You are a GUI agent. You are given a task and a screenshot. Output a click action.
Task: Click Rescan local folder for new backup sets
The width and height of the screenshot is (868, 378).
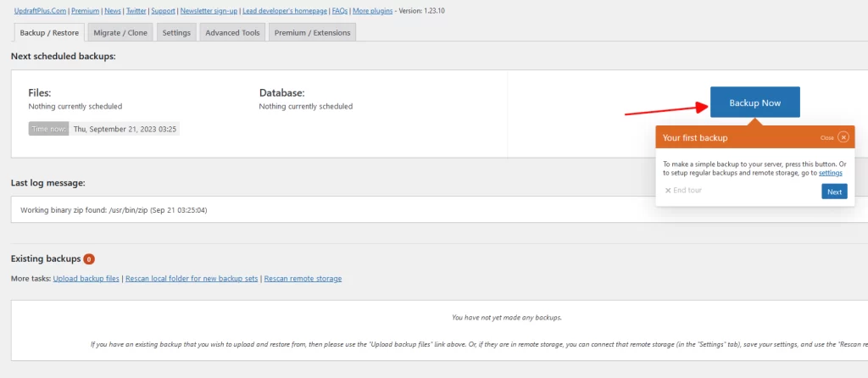(x=192, y=278)
